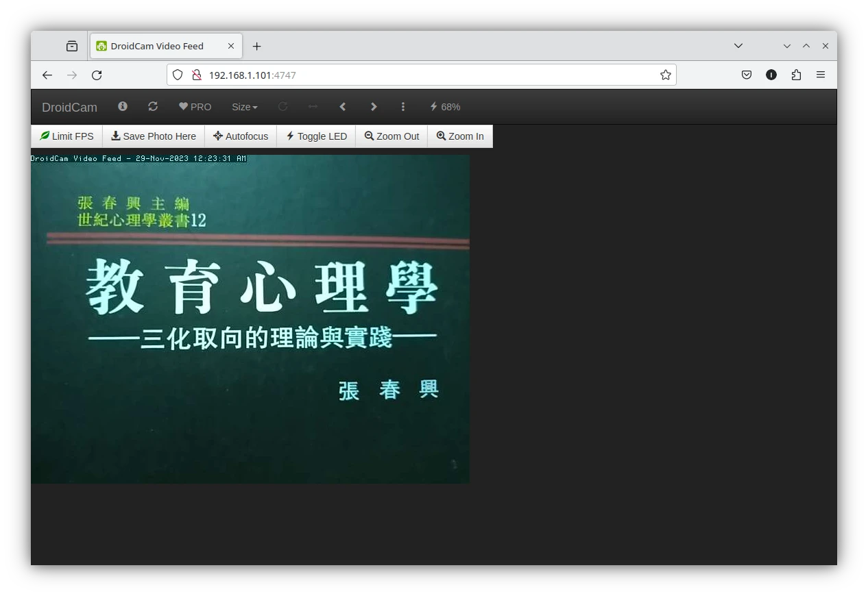Screen dimensions: 868x596
Task: Click the Zoom In button
Action: [460, 136]
